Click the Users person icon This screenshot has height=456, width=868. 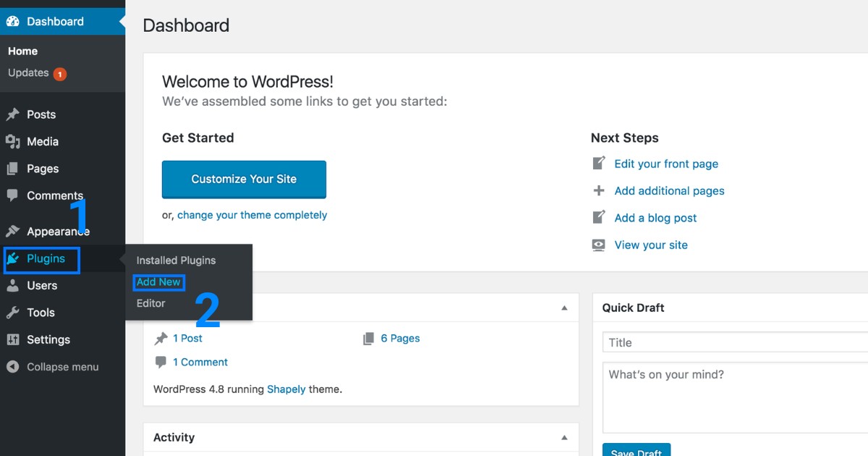12,286
